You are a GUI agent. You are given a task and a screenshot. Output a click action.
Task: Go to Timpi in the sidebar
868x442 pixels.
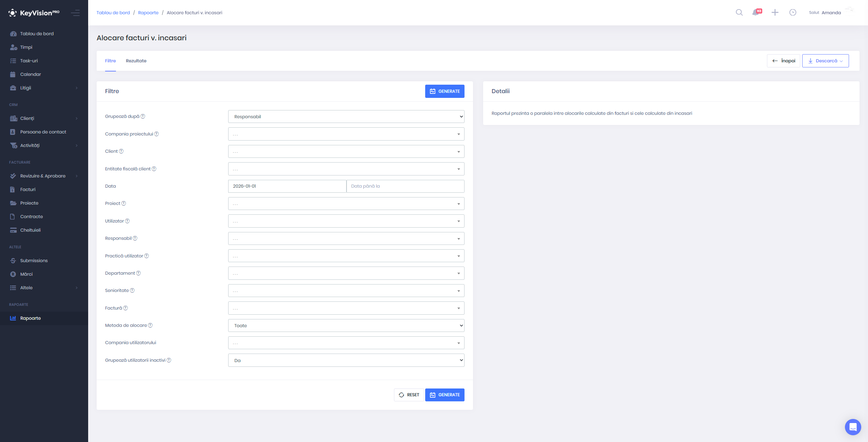pos(44,47)
